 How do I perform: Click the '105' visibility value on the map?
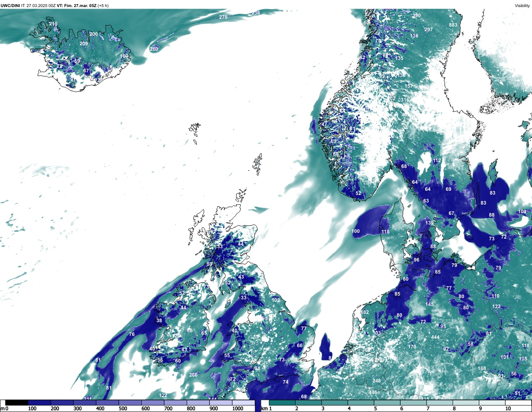(523, 359)
